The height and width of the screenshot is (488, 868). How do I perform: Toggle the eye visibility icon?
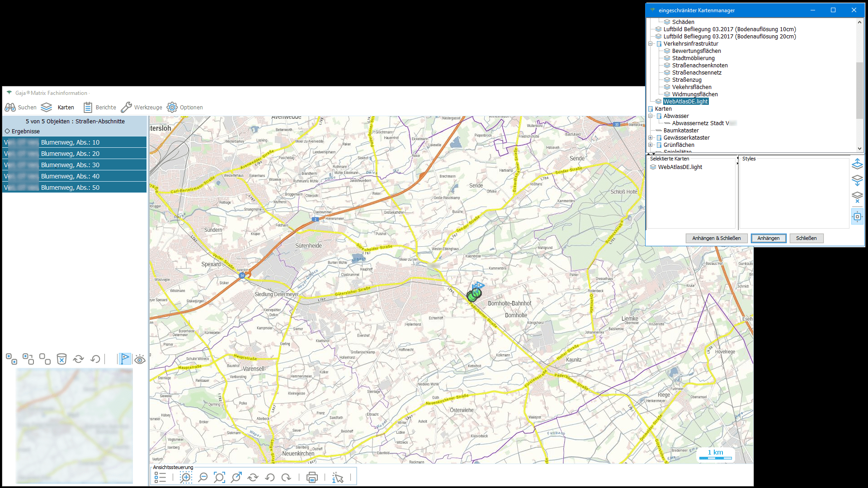(140, 359)
